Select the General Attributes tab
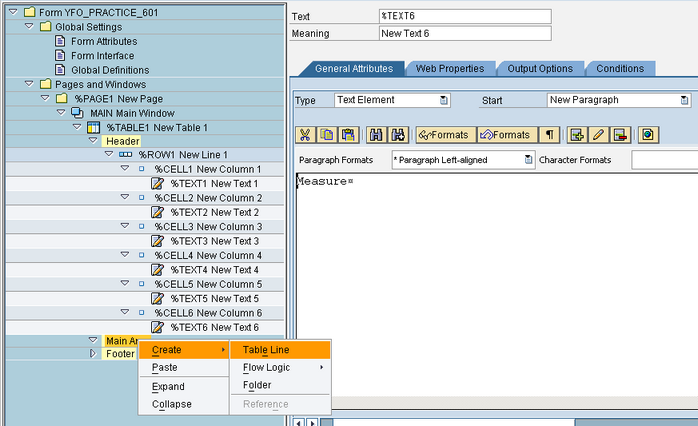This screenshot has height=426, width=698. coord(354,69)
